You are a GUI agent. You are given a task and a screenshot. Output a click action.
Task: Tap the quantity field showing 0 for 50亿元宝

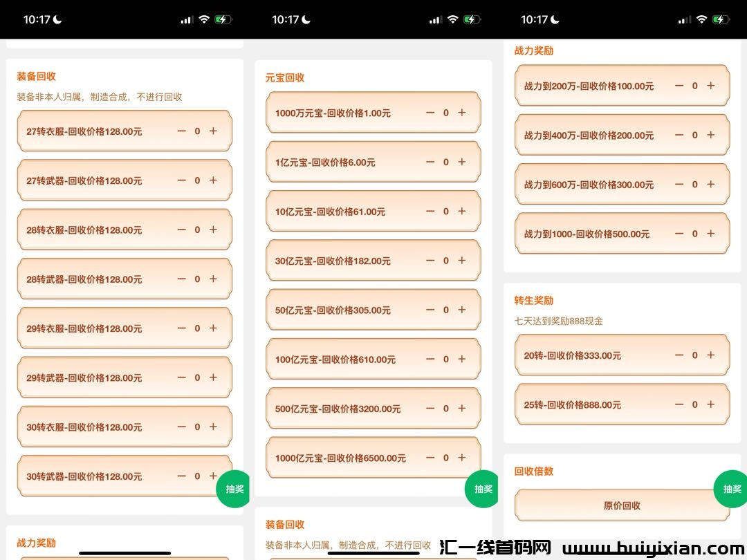[x=446, y=310]
